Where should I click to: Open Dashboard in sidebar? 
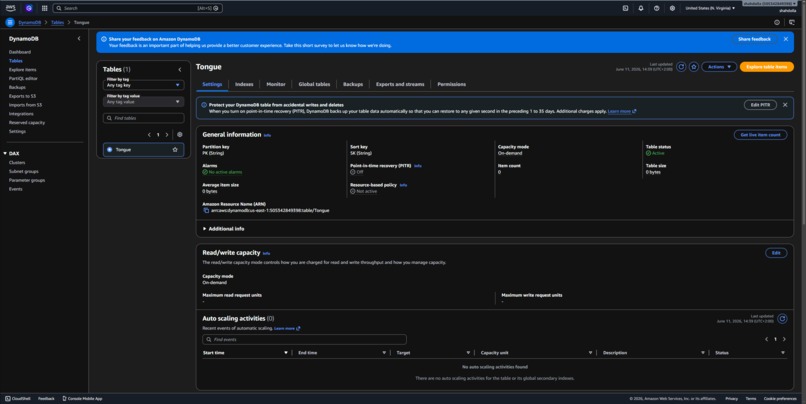20,52
